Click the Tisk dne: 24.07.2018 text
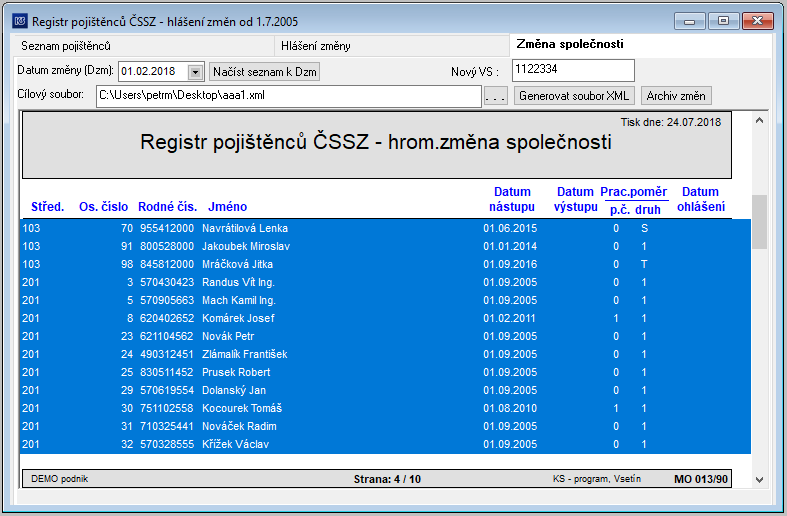 [x=671, y=122]
